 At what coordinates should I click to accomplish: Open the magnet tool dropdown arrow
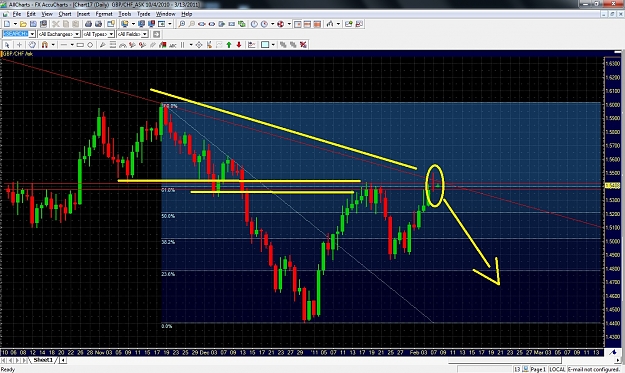tap(53, 45)
